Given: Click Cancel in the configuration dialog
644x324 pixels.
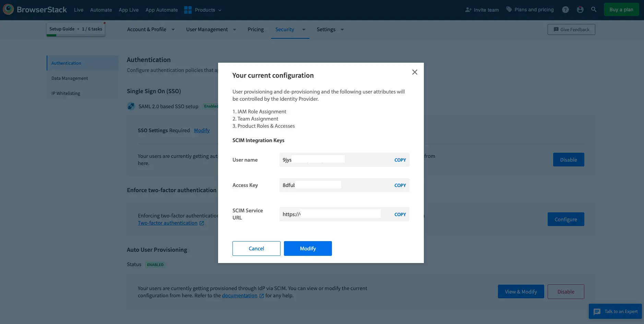Looking at the screenshot, I should (x=257, y=248).
